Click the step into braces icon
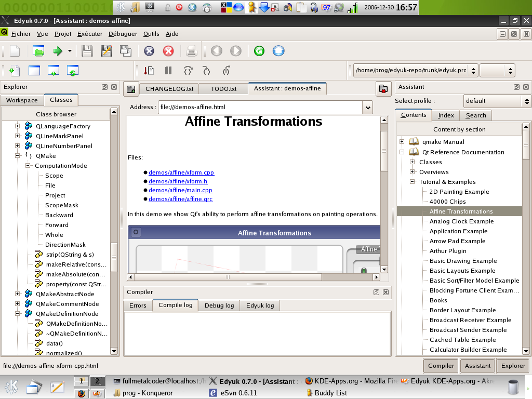Screen dimensions: 532x399 pos(207,71)
